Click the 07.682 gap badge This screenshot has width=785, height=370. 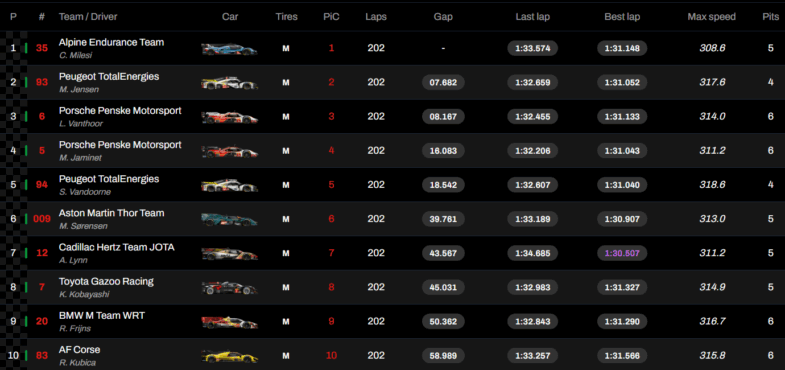(x=443, y=82)
